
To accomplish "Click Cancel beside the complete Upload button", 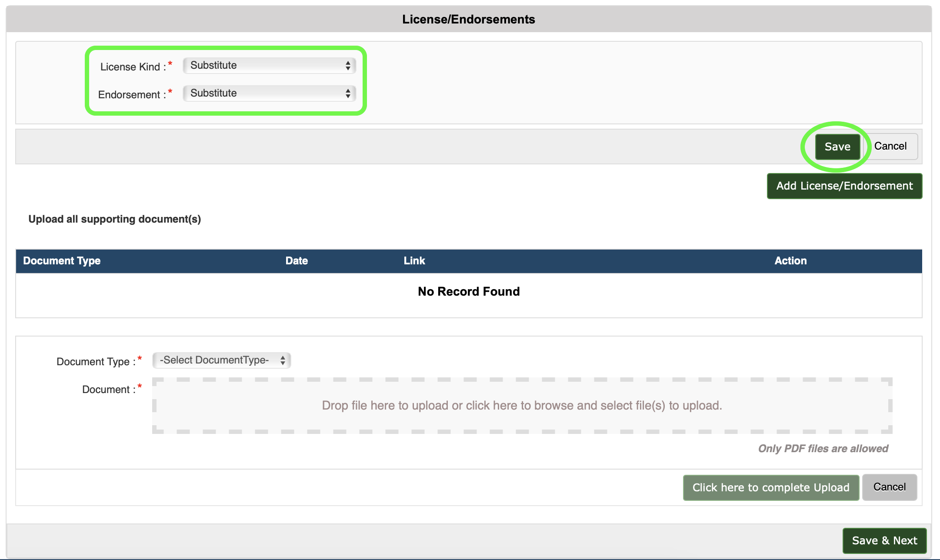I will [x=889, y=487].
